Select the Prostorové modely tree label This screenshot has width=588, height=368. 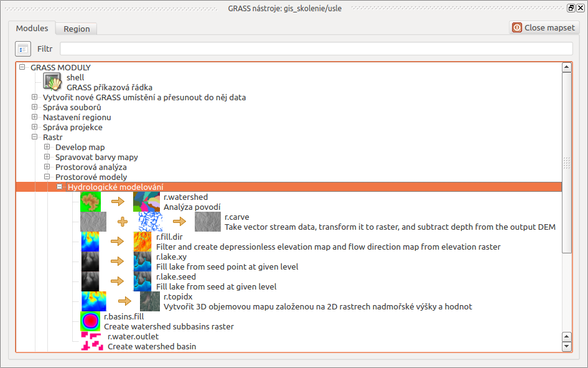point(91,177)
